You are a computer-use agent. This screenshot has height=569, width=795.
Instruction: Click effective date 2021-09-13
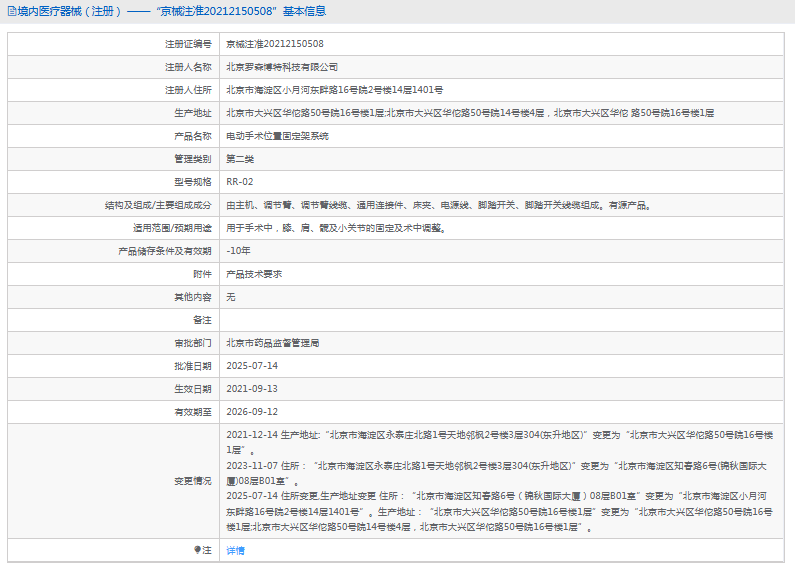tap(252, 389)
